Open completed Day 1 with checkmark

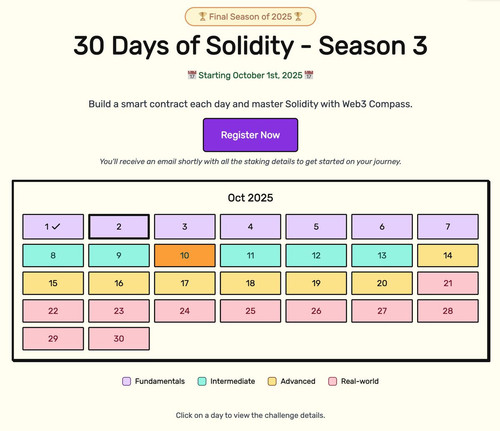tap(53, 227)
